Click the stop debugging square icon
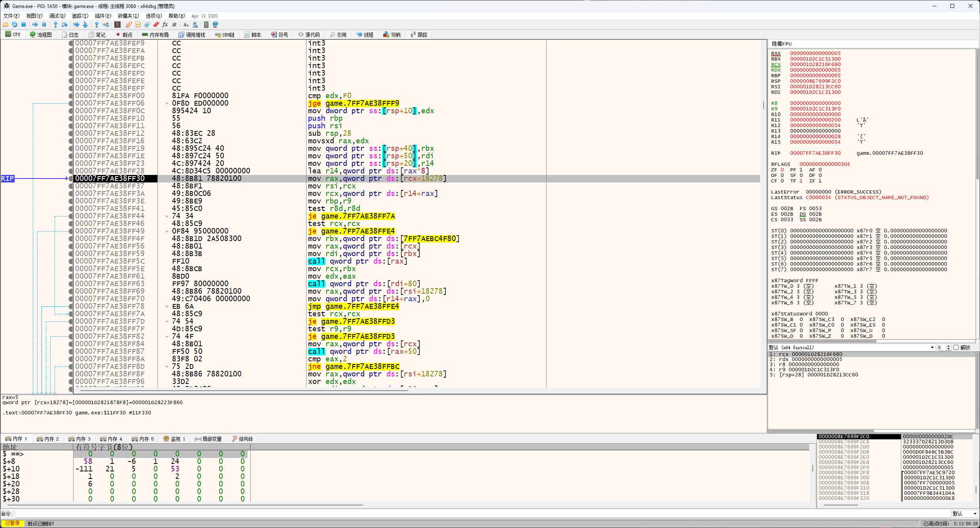This screenshot has width=980, height=528. (x=24, y=25)
